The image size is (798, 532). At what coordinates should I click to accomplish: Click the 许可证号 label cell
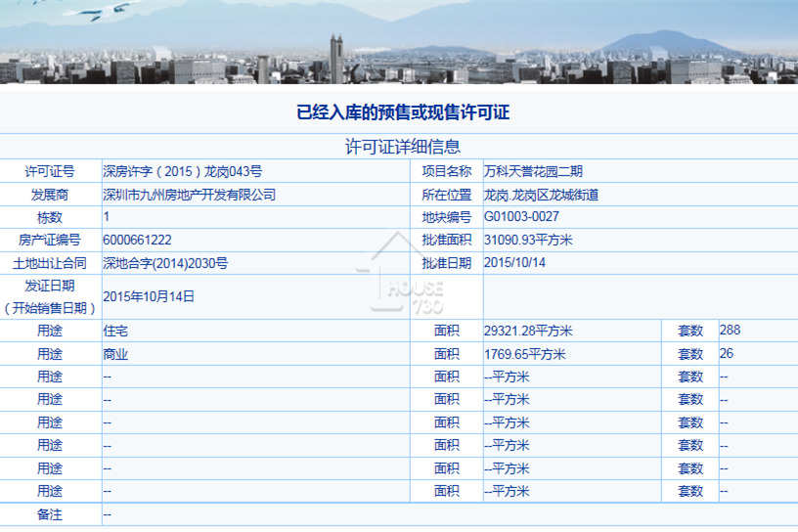pyautogui.click(x=50, y=171)
